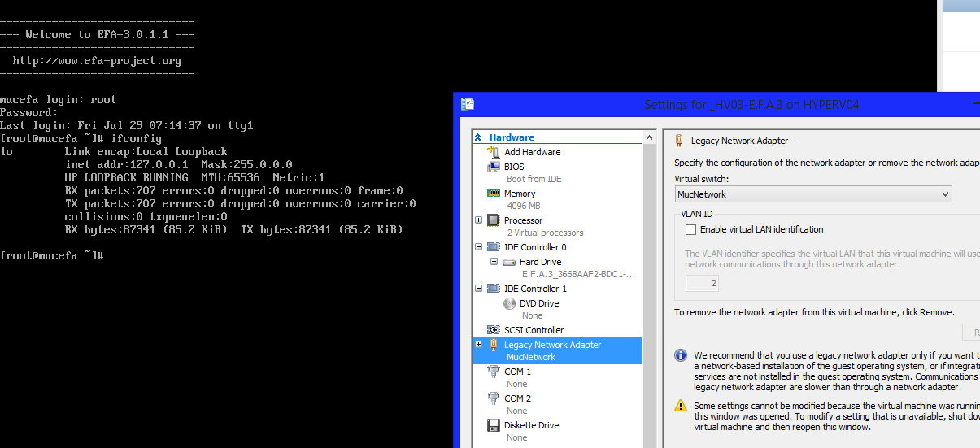Click the 'E.F.A.3_3668AAF2-BDC1-...' disk name
This screenshot has height=448, width=980.
coord(578,274)
